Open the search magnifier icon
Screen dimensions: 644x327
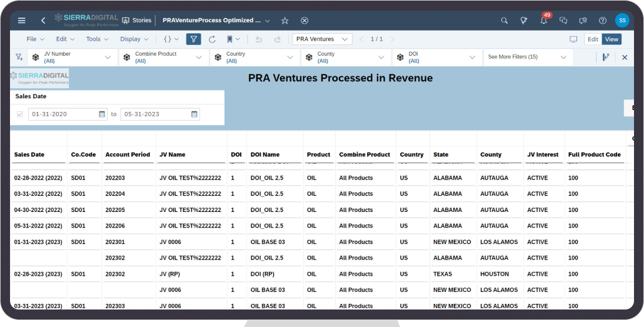pyautogui.click(x=504, y=21)
